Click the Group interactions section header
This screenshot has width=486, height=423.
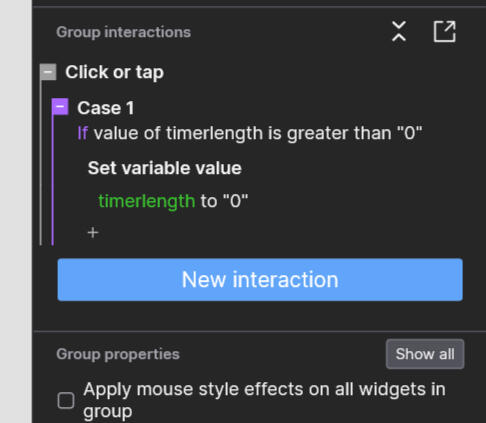123,32
